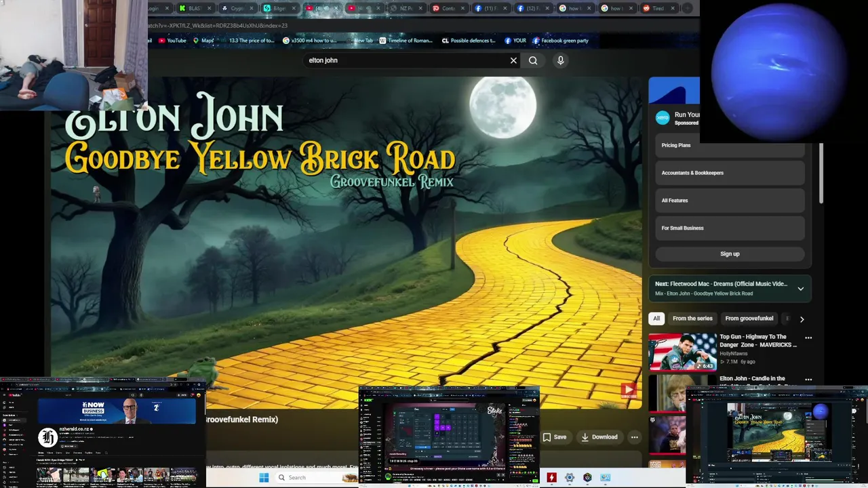Screen dimensions: 868x488
Task: Clear the 'elton john' search text
Action: pos(513,60)
